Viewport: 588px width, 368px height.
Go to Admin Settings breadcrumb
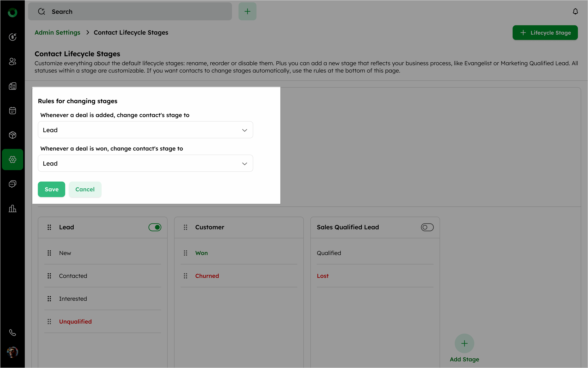(57, 33)
